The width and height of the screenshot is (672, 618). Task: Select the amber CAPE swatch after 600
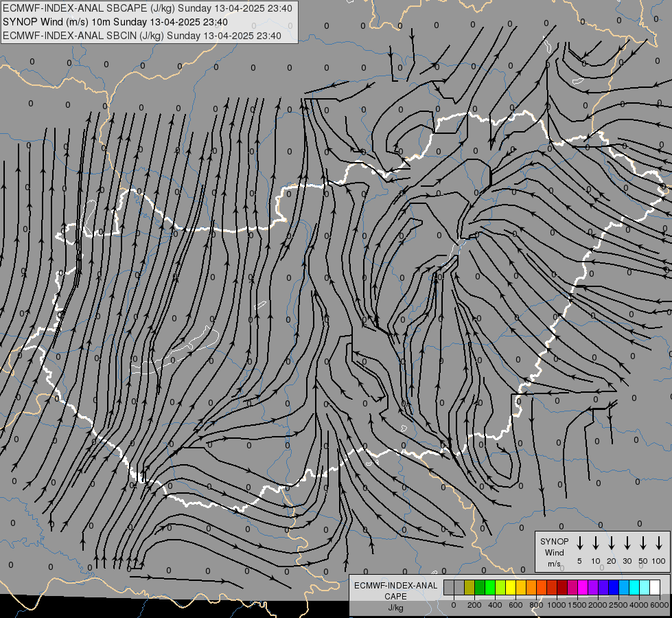(521, 587)
